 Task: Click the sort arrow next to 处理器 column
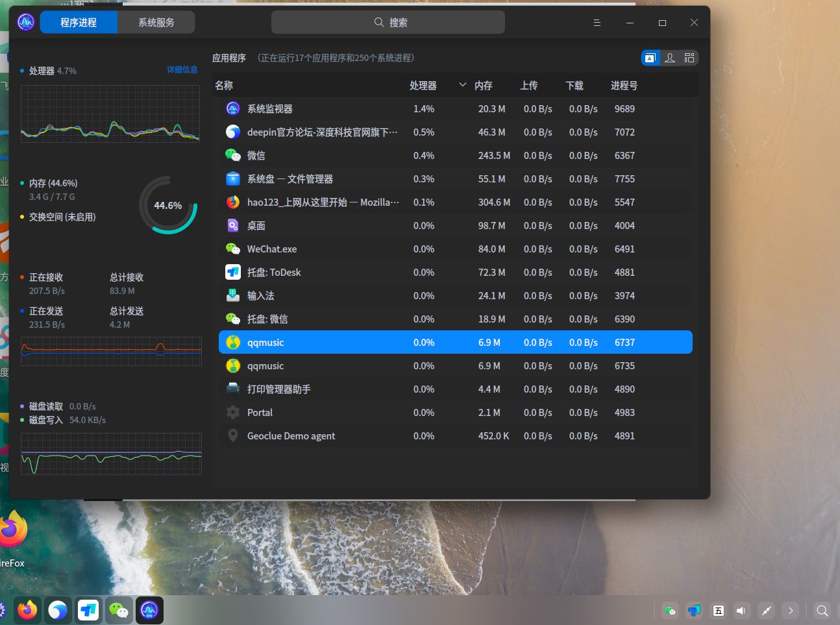click(x=463, y=85)
